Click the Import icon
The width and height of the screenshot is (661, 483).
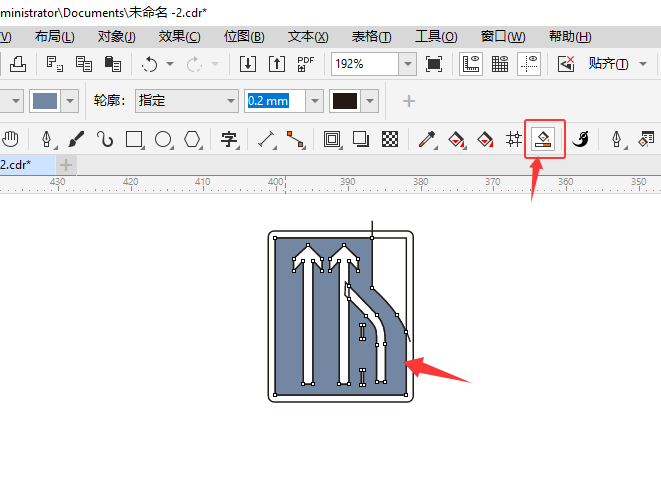247,64
